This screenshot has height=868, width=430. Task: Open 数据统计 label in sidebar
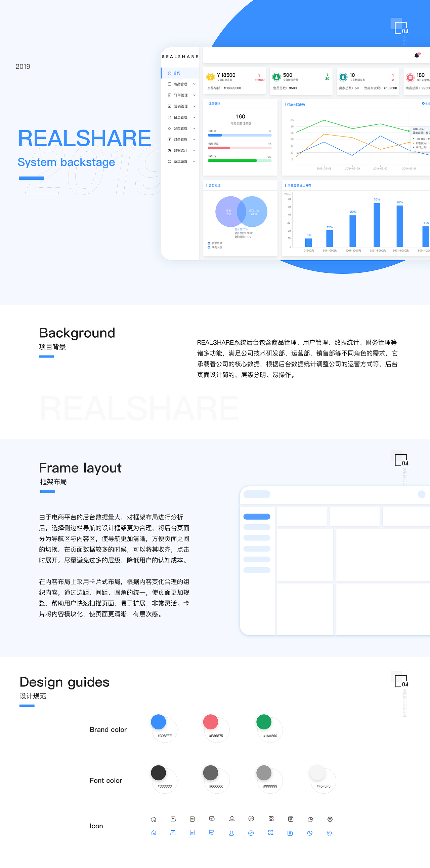[181, 151]
